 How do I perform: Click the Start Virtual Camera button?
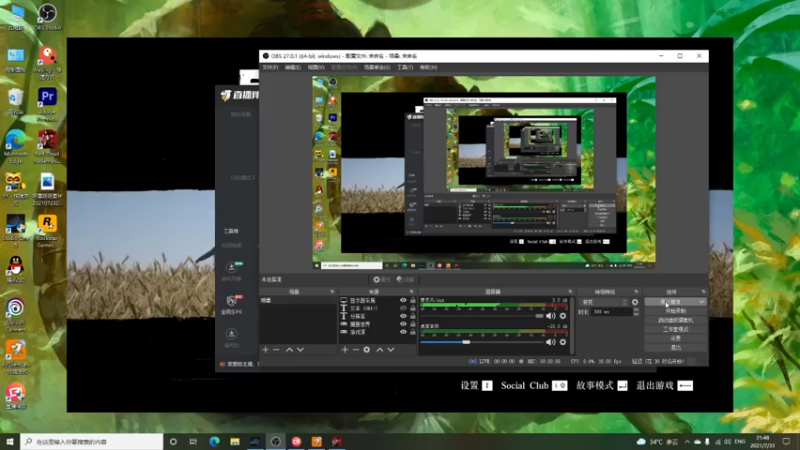coord(676,320)
